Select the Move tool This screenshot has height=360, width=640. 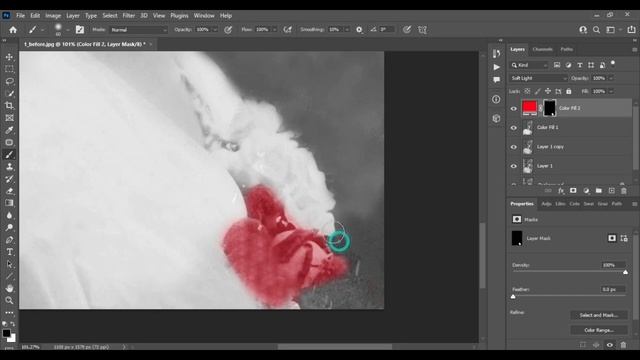[x=9, y=57]
